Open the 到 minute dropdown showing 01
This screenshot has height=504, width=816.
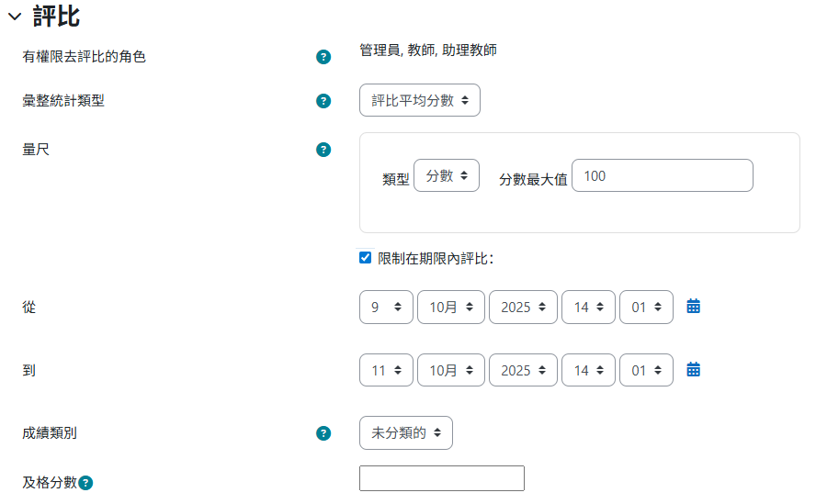[646, 371]
